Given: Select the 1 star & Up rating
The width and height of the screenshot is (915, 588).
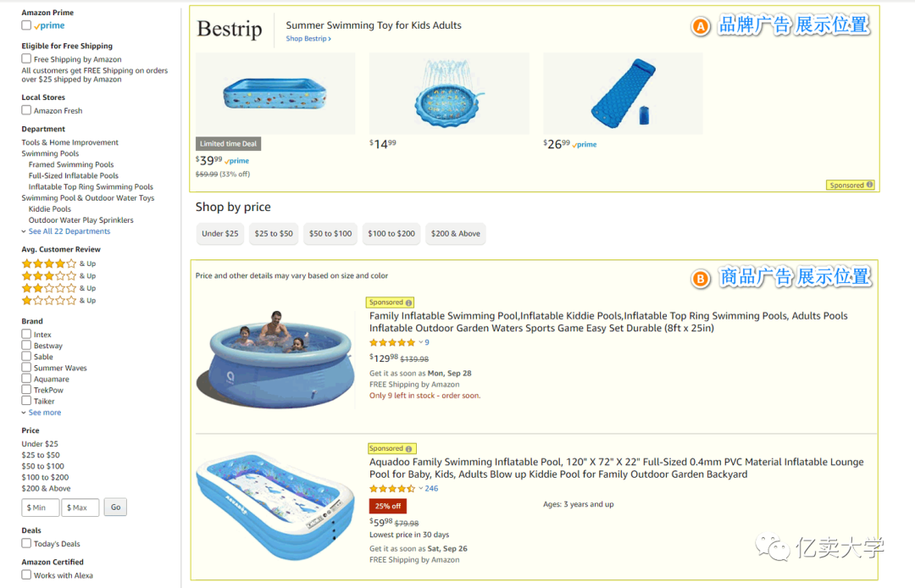Looking at the screenshot, I should click(x=49, y=301).
